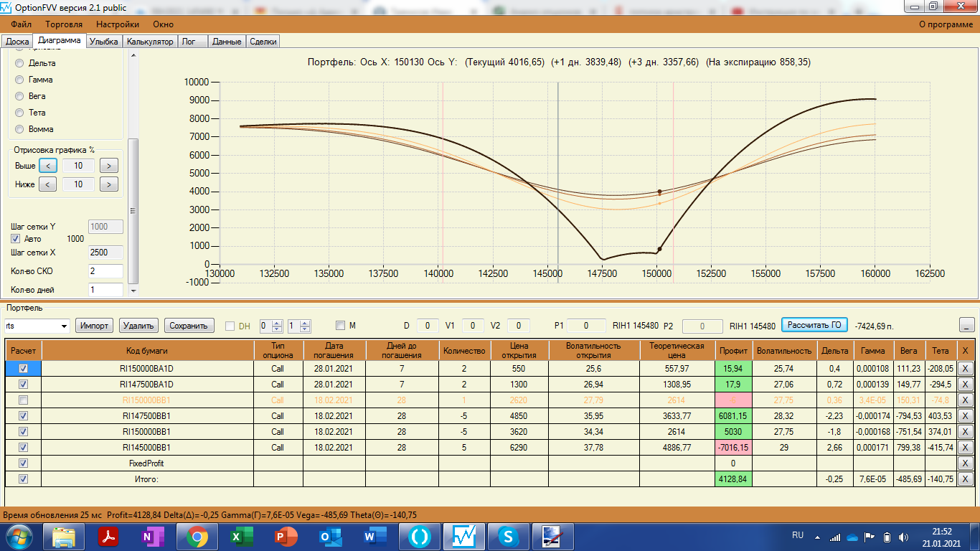Open the Action Center flag icon
The width and height of the screenshot is (980, 551).
coord(869,537)
